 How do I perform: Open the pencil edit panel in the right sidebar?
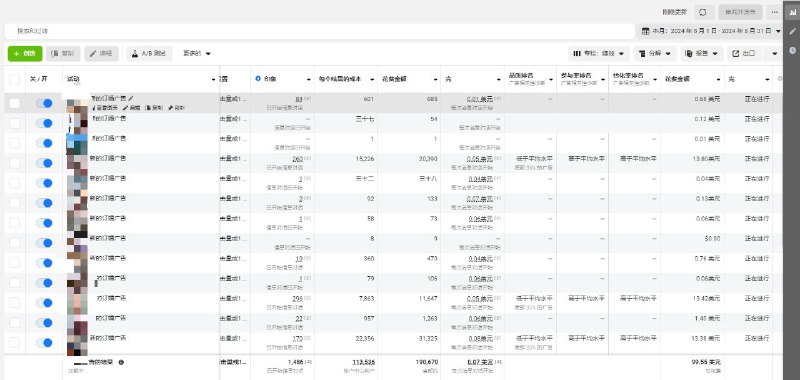click(x=792, y=31)
